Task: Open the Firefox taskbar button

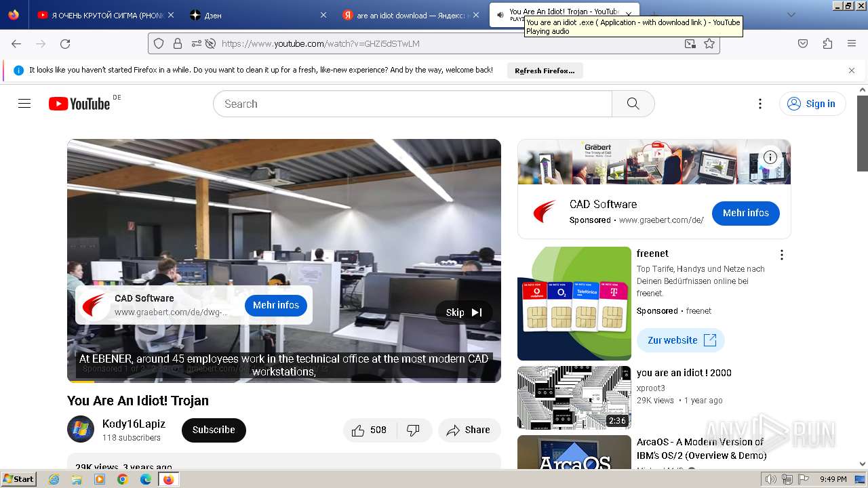Action: click(x=168, y=479)
